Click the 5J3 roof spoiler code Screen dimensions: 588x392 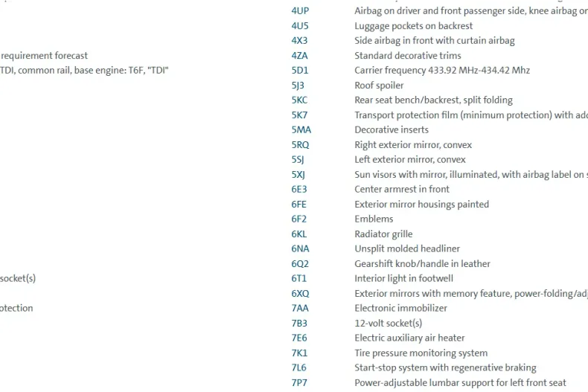[x=298, y=86]
